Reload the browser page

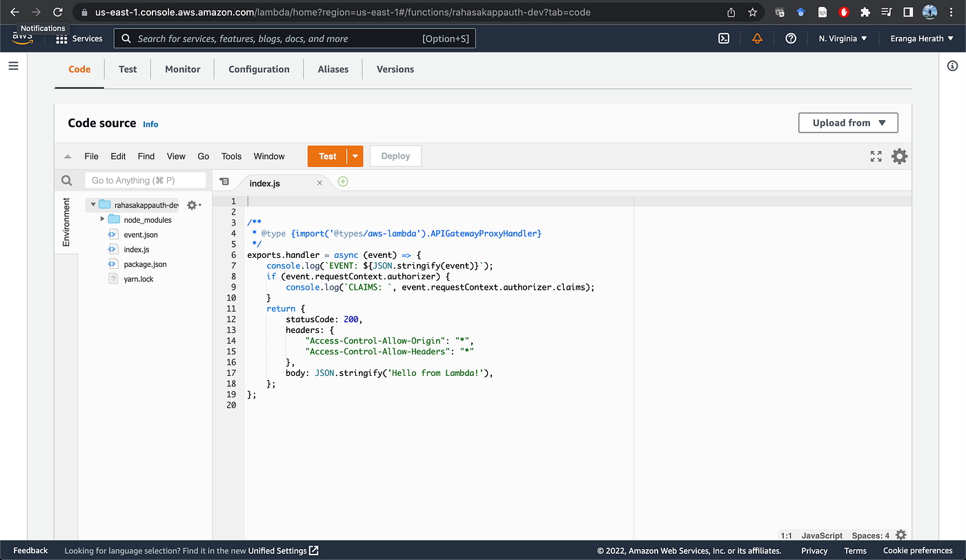click(58, 12)
